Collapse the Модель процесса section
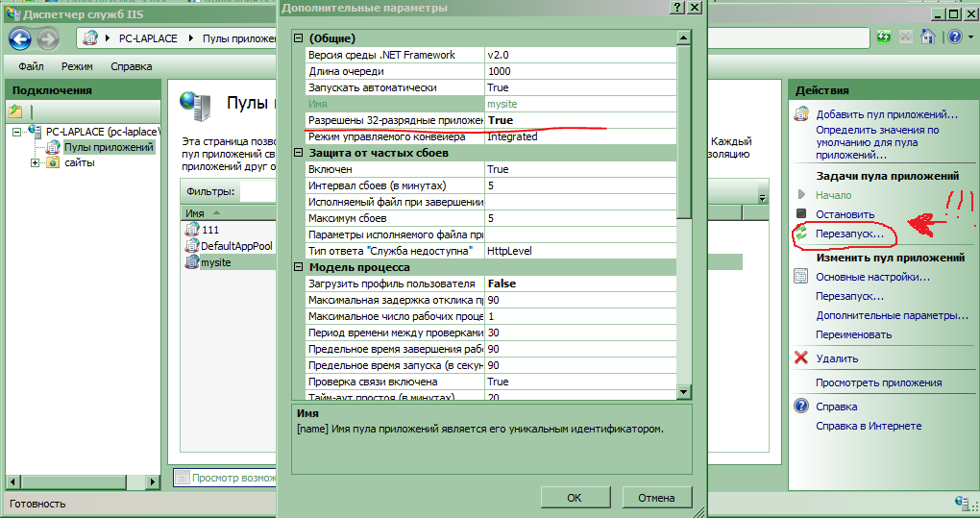This screenshot has width=980, height=518. click(x=298, y=267)
